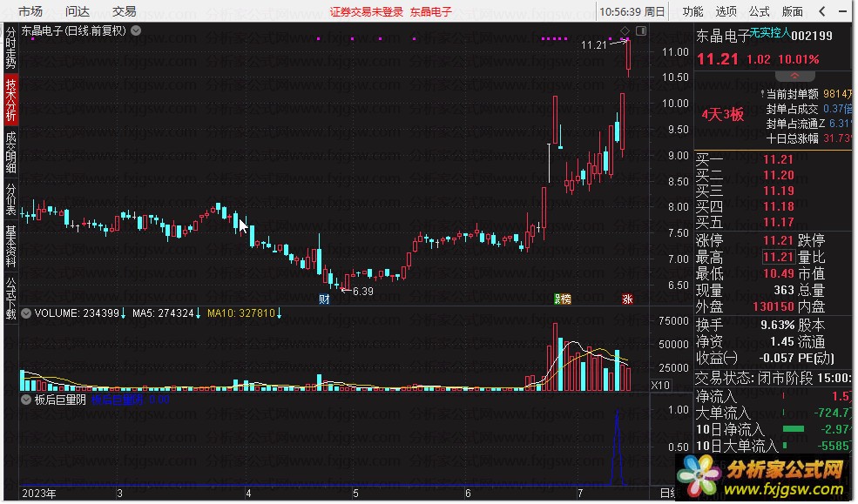The image size is (858, 504).
Task: Toggle the side panel layout icon
Action: (x=641, y=30)
